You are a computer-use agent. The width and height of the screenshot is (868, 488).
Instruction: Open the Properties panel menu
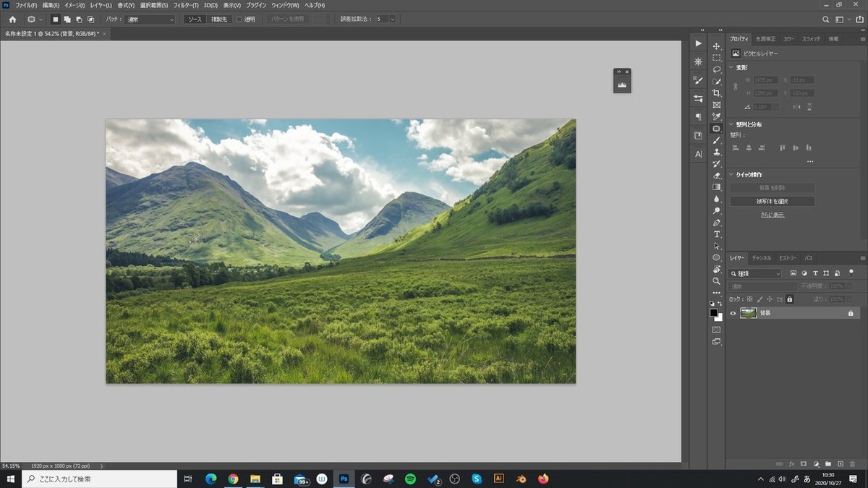(x=862, y=39)
